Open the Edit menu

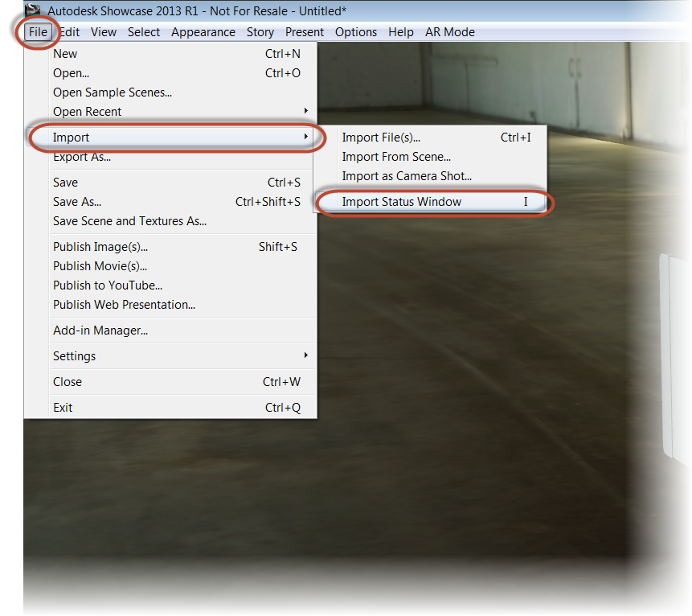tap(70, 32)
